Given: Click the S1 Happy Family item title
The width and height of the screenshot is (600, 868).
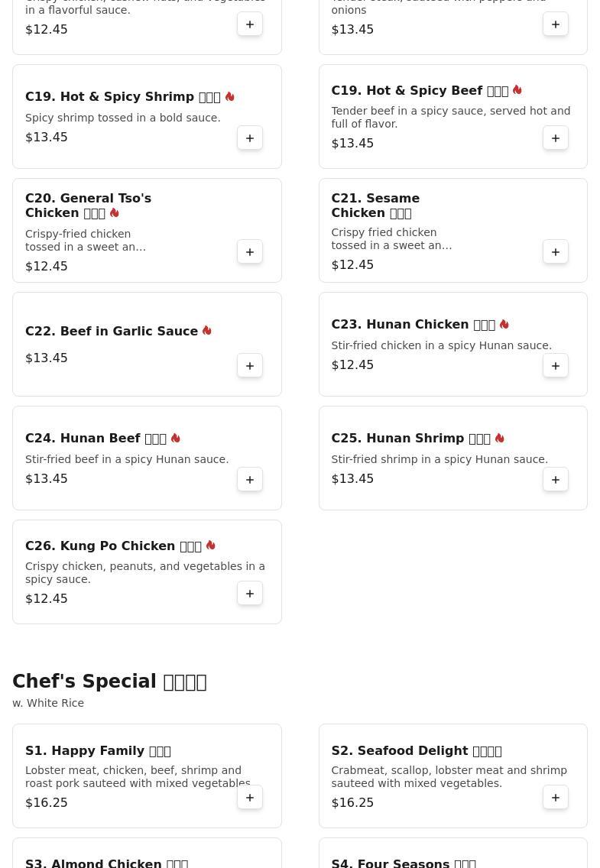Looking at the screenshot, I should 98,750.
